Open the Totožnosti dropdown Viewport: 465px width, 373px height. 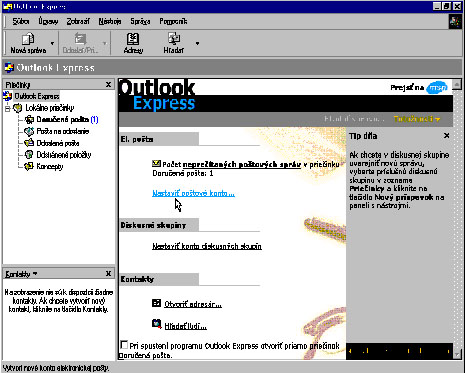click(x=417, y=119)
